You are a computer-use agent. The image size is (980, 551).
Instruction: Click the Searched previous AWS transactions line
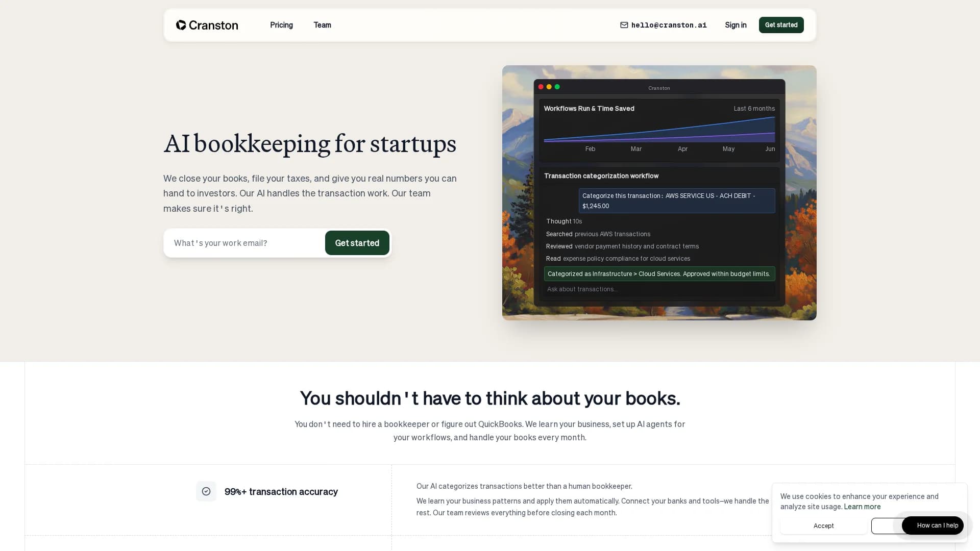pyautogui.click(x=598, y=234)
